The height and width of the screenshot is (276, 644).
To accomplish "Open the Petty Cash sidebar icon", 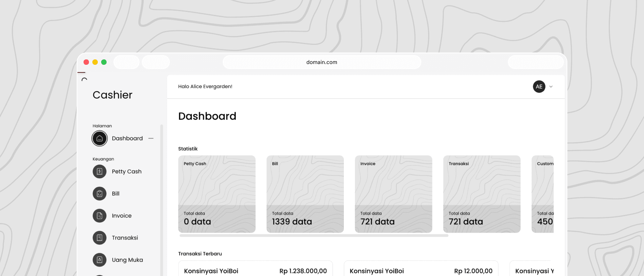I will [x=100, y=171].
